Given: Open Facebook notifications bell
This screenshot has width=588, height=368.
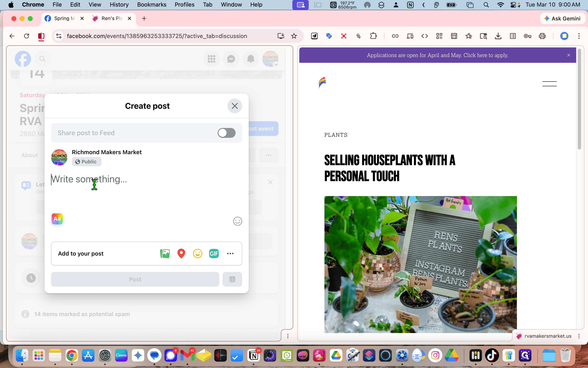Looking at the screenshot, I should (251, 59).
